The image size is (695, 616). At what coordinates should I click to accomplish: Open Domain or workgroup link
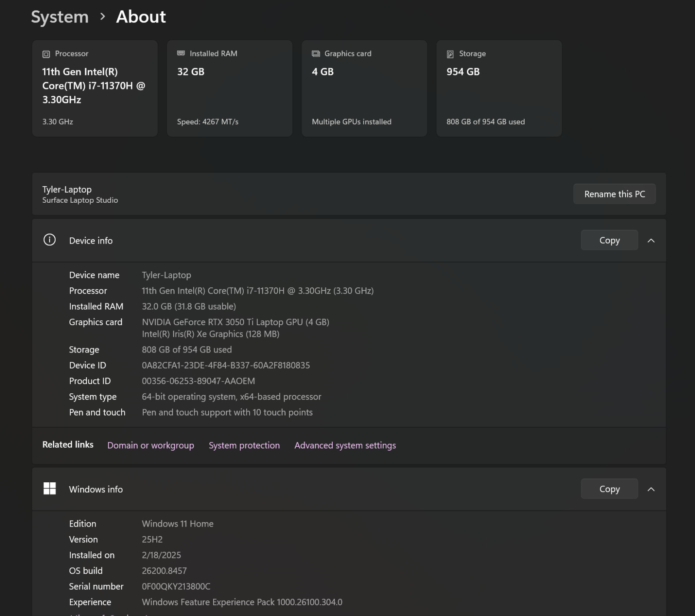[151, 445]
